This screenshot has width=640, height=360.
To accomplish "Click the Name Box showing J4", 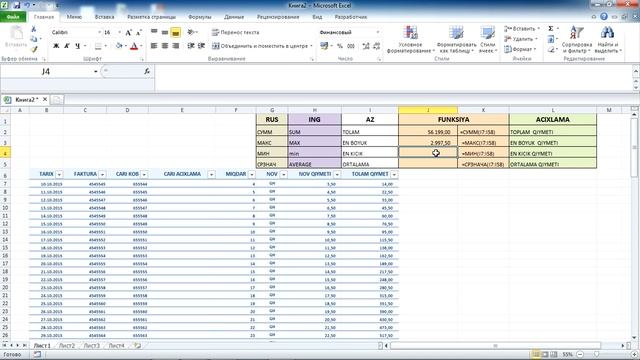I will (x=46, y=71).
